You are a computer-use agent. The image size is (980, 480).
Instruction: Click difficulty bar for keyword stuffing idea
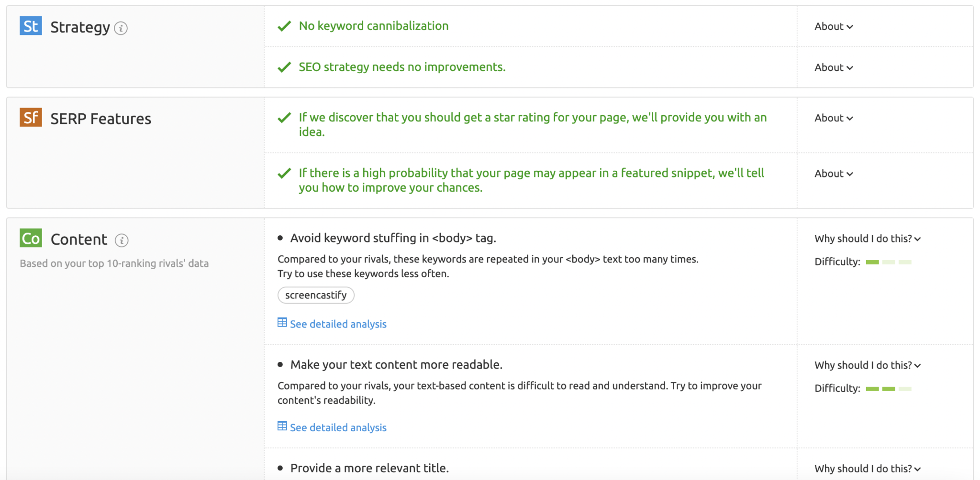pyautogui.click(x=889, y=262)
